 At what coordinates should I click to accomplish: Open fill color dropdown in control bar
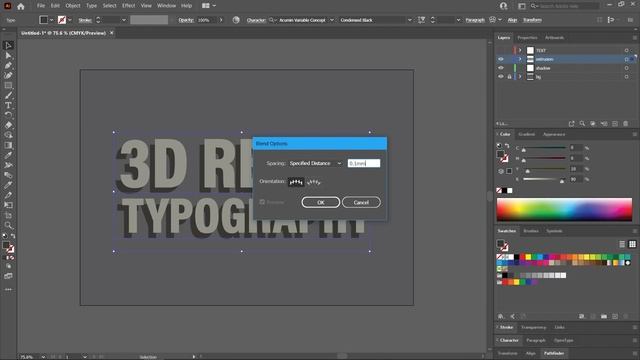pos(51,20)
